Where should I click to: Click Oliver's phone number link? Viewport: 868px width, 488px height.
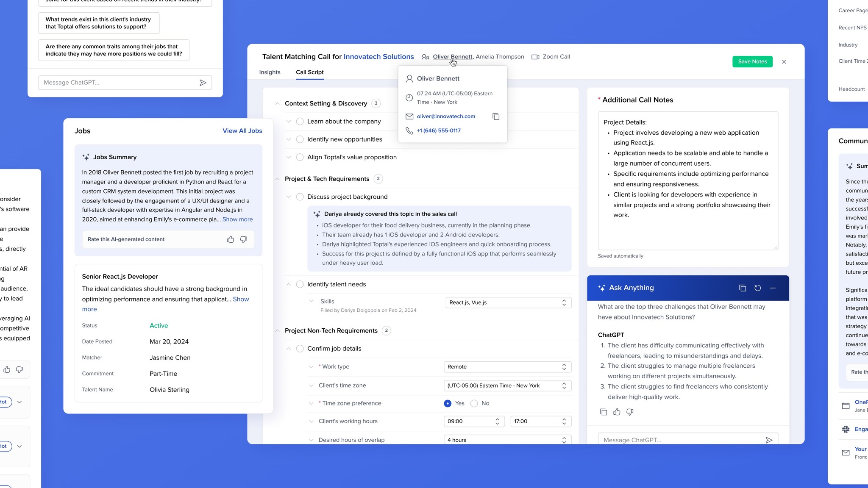pyautogui.click(x=439, y=130)
